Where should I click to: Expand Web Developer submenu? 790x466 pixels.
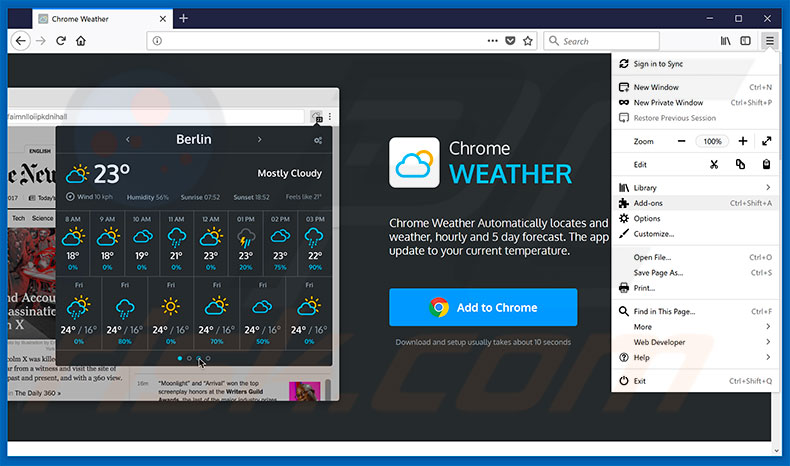coord(695,342)
